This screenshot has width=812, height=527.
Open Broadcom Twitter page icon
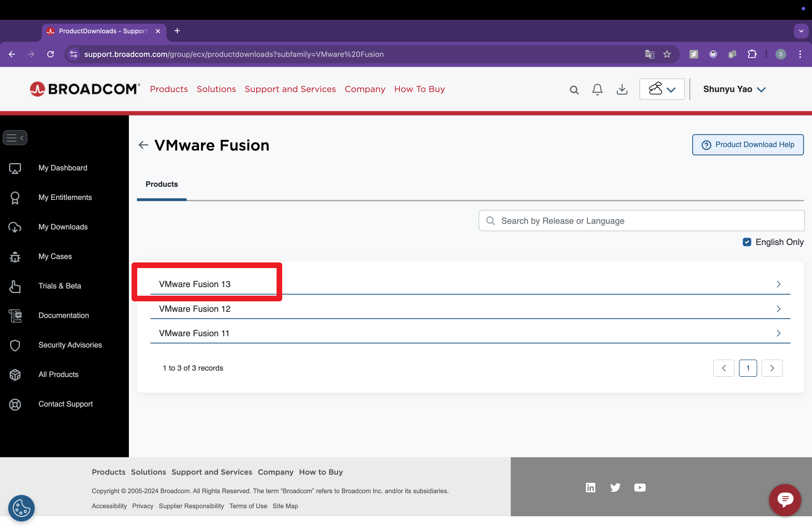click(615, 488)
